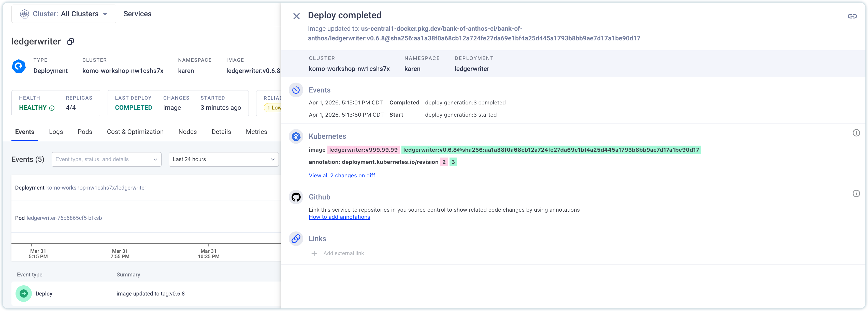Click the 1 Low reliability badge
Image resolution: width=868 pixels, height=311 pixels.
[x=273, y=108]
